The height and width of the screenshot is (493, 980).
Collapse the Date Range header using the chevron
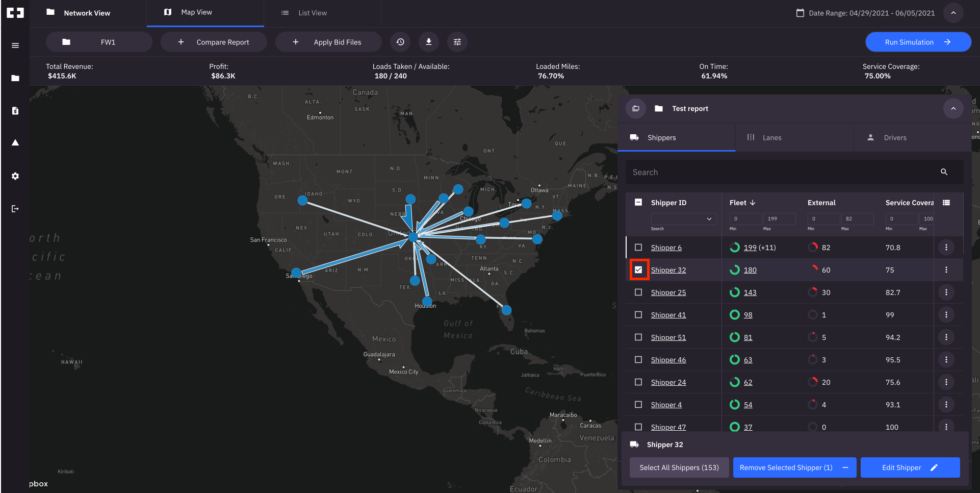tap(953, 13)
